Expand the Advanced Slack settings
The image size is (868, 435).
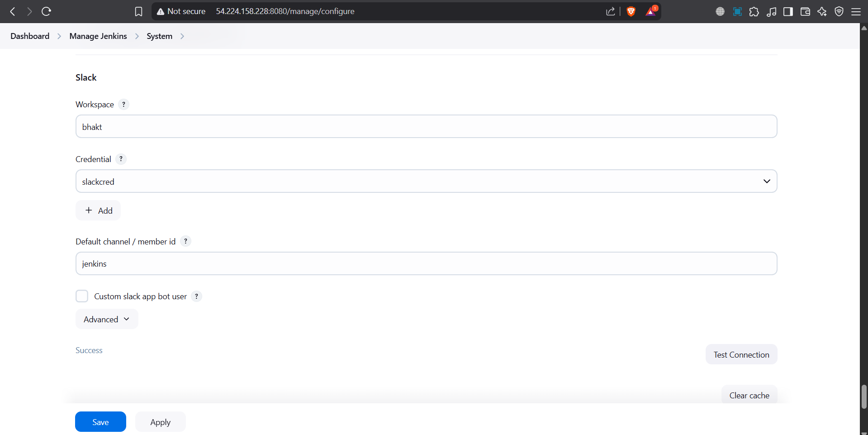(107, 319)
